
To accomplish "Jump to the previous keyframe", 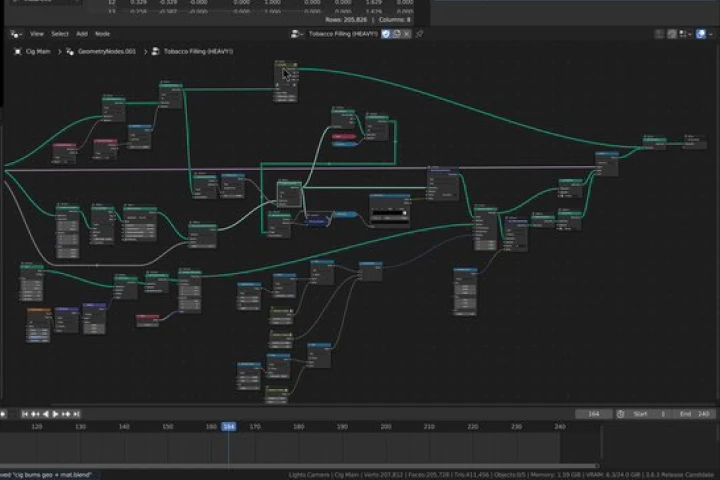I will coord(35,414).
